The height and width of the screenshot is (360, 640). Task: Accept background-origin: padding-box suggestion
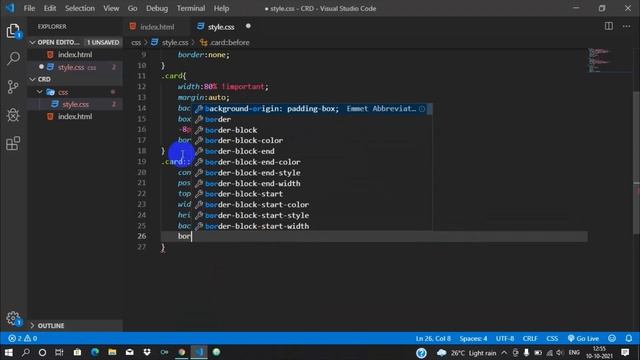pos(312,109)
